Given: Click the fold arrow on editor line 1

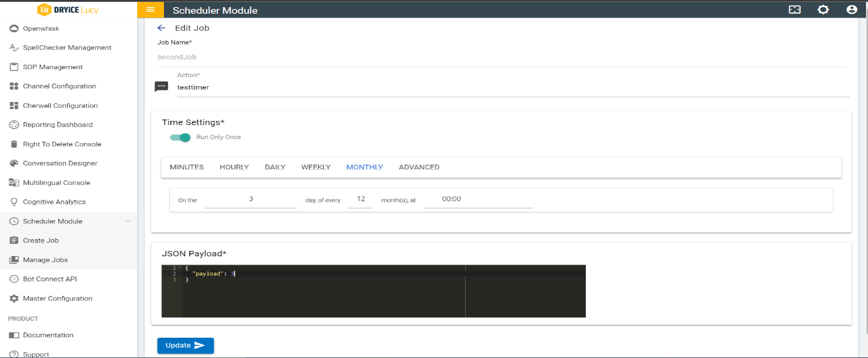Looking at the screenshot, I should [x=180, y=268].
